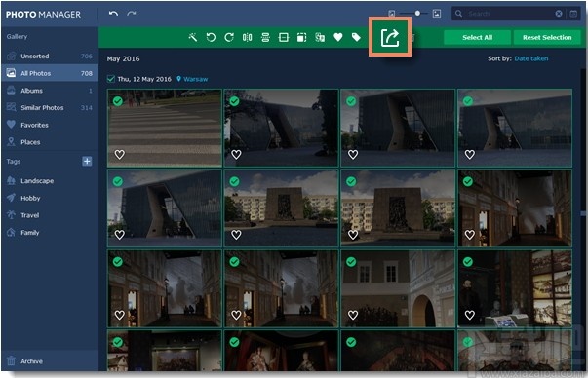Click the Select All button
The image size is (588, 378).
[x=478, y=37]
